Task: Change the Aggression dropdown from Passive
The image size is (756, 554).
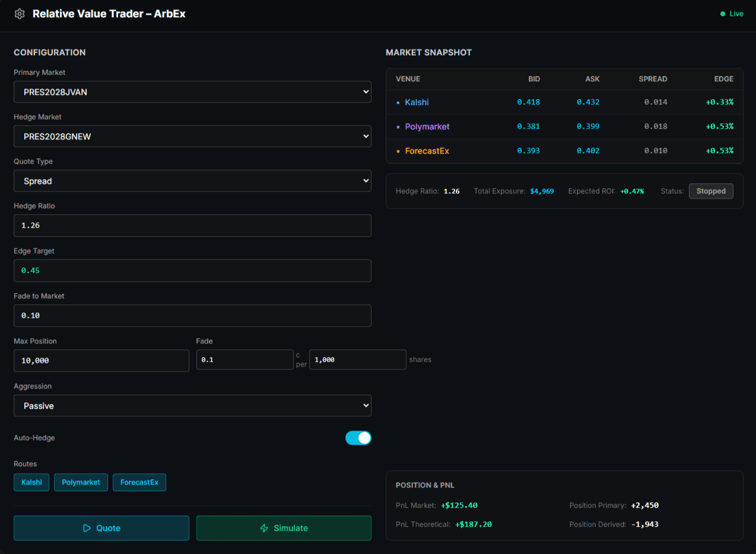Action: pyautogui.click(x=192, y=406)
